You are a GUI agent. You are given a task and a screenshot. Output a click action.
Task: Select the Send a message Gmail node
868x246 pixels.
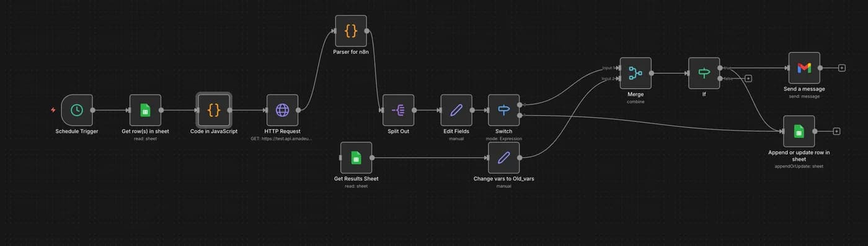(x=804, y=68)
